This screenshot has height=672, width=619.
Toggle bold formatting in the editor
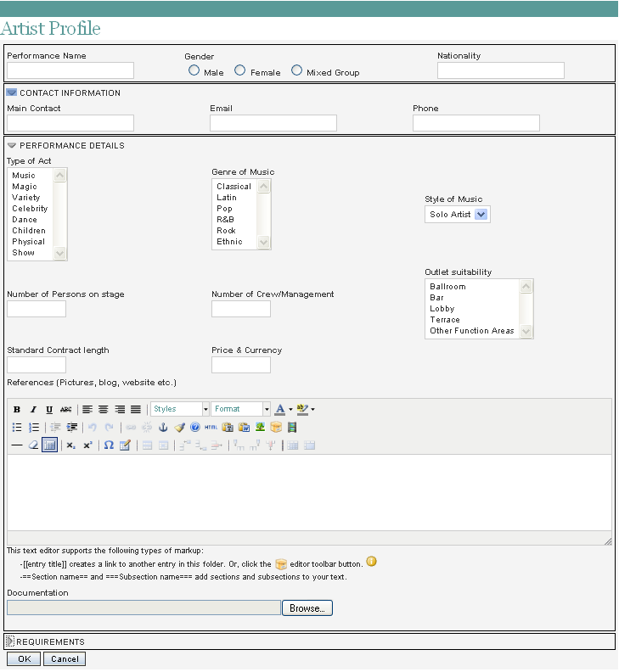click(17, 409)
